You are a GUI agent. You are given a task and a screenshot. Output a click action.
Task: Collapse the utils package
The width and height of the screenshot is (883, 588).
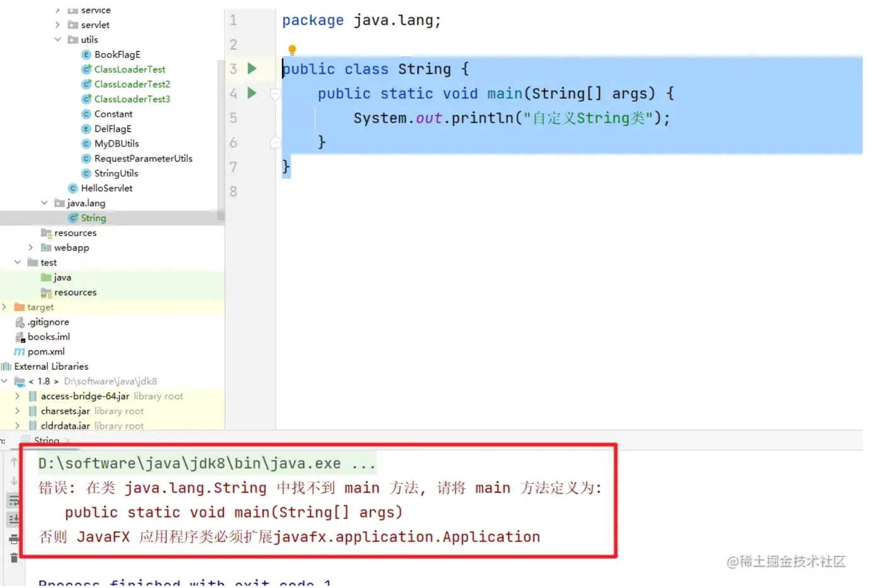57,39
